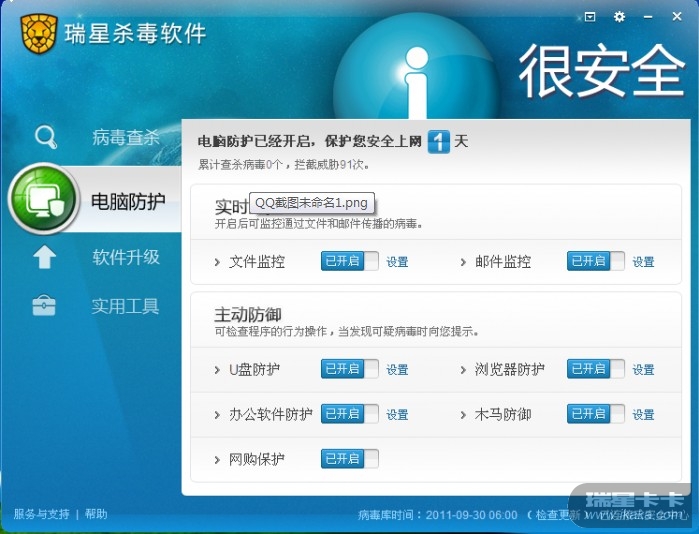Open the settings gear in title bar

(619, 17)
